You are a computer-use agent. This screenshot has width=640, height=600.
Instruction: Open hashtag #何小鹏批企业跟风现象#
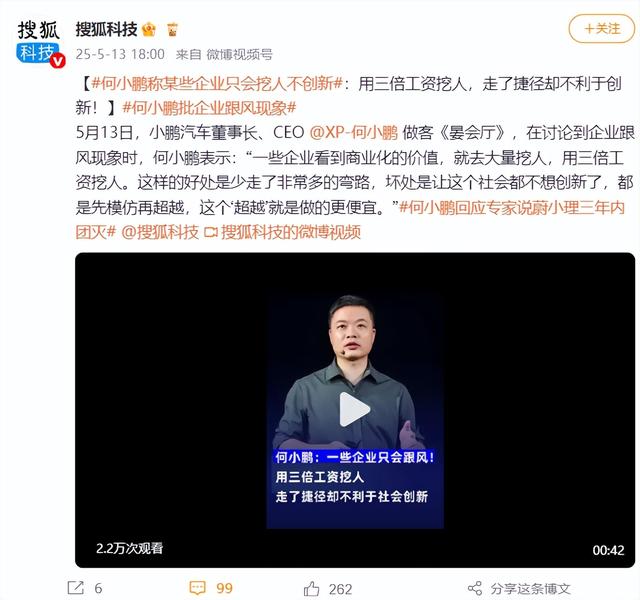(209, 108)
